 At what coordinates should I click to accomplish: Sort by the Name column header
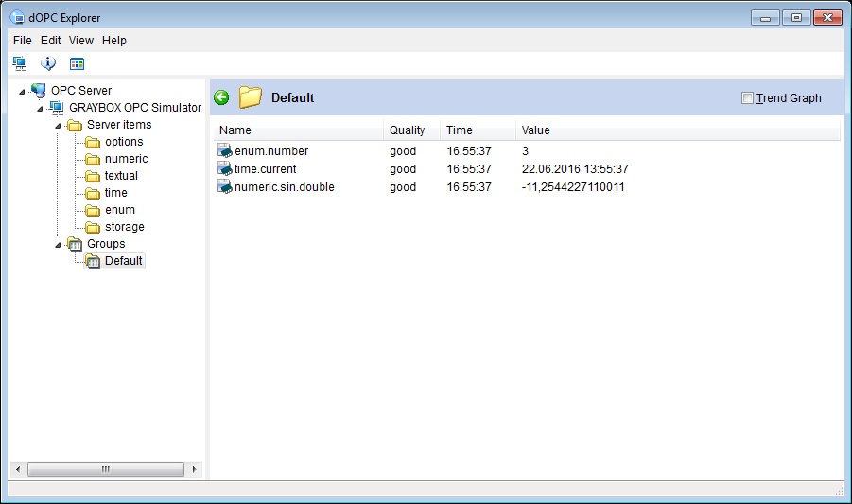click(298, 130)
